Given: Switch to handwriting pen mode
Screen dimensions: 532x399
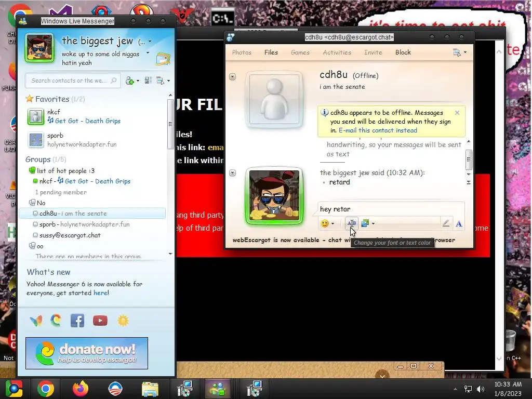Looking at the screenshot, I should click(x=446, y=223).
